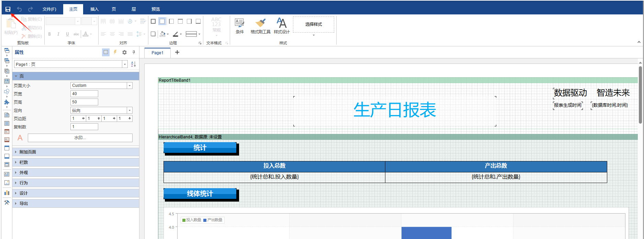Select the puzzle piece component icon
The image size is (644, 239).
[7, 102]
